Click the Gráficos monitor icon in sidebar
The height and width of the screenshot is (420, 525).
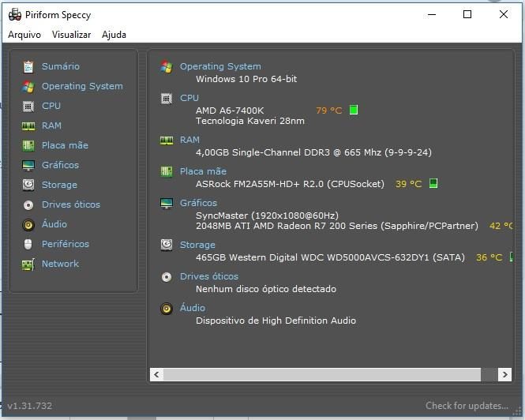click(28, 165)
